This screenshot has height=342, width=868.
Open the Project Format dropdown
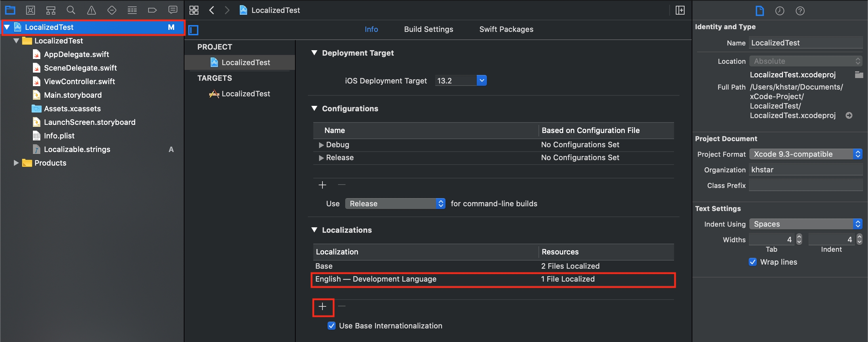tap(806, 154)
